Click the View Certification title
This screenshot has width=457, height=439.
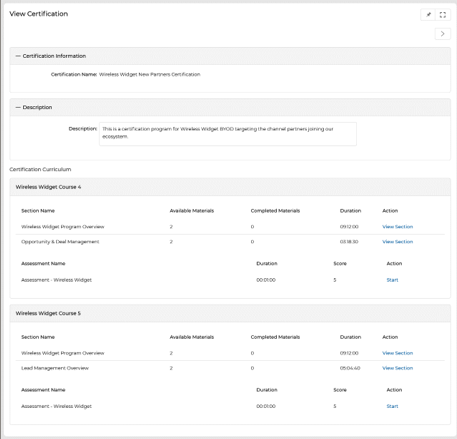tap(39, 14)
